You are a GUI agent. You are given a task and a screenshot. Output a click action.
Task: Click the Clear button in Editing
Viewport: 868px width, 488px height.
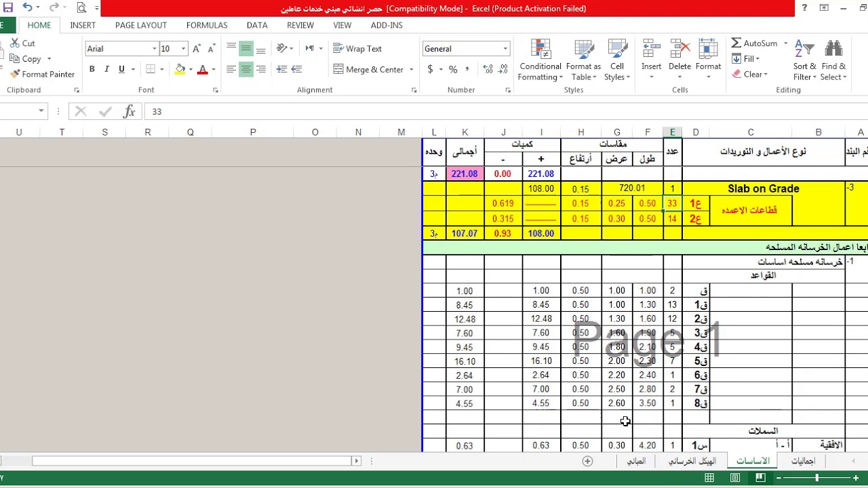coord(749,75)
